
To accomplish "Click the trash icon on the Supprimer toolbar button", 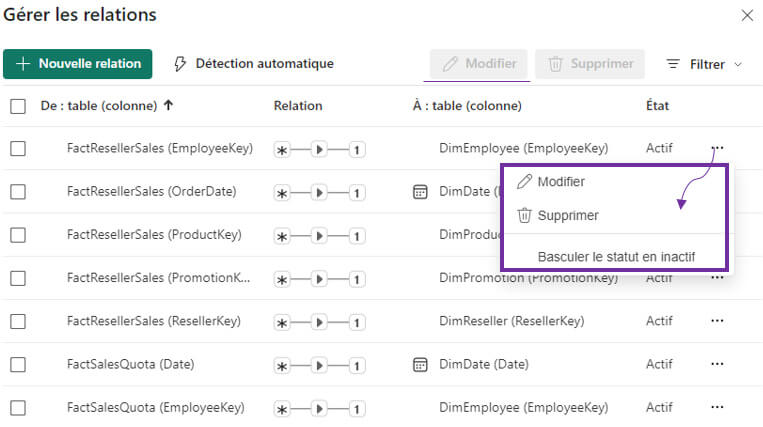I will [x=555, y=64].
